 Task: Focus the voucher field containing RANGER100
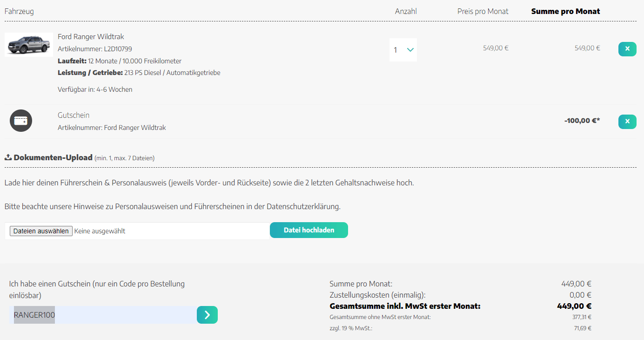click(x=103, y=315)
